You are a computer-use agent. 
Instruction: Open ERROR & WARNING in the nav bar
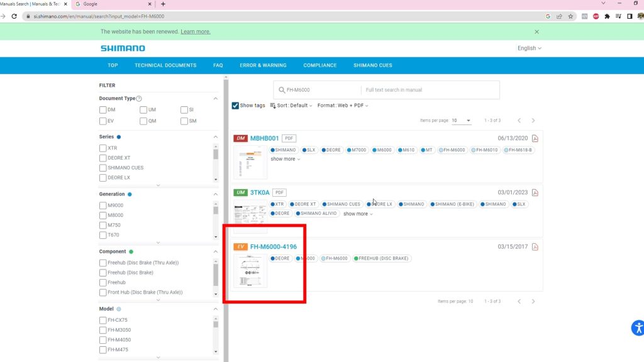[x=264, y=65]
